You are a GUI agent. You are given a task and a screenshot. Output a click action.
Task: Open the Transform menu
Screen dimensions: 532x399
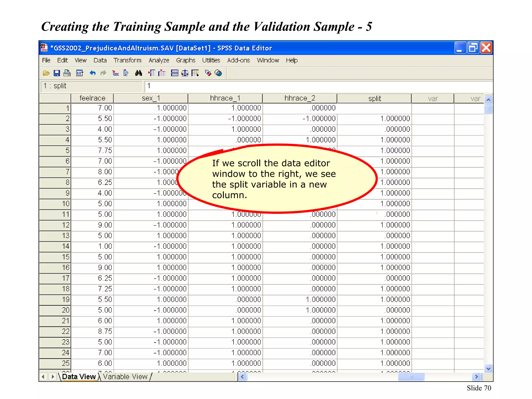click(x=127, y=60)
